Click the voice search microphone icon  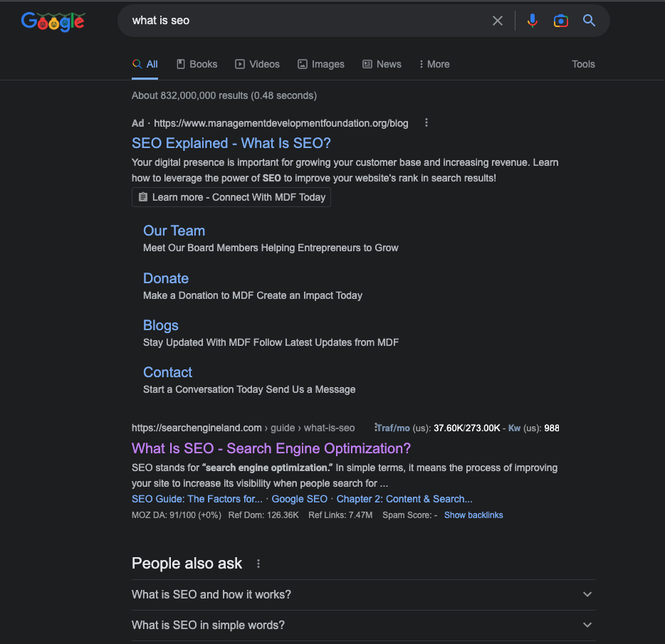(533, 21)
